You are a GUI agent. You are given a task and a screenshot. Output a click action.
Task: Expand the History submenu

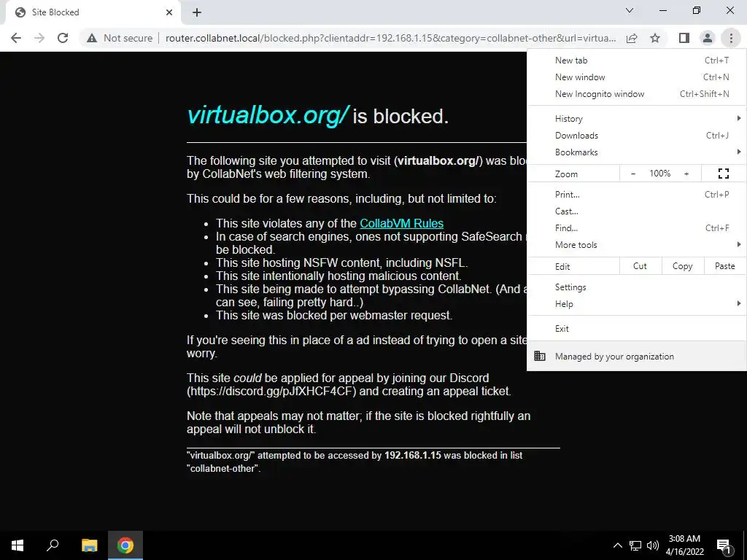[x=636, y=119]
